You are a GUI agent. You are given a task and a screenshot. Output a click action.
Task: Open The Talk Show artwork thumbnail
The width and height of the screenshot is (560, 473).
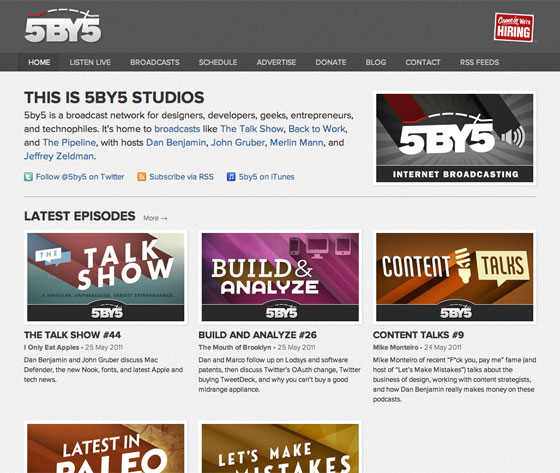(106, 277)
